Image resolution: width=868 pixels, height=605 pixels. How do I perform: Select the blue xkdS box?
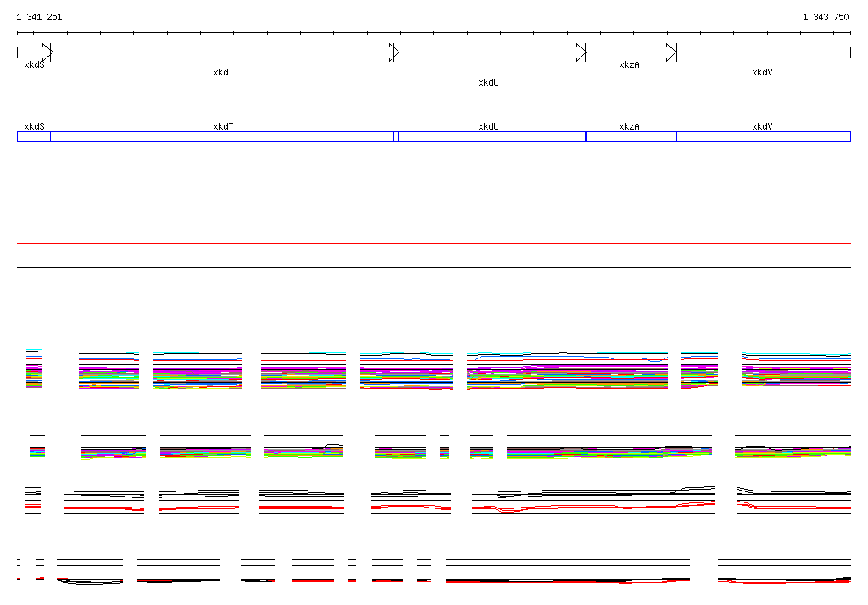(35, 136)
